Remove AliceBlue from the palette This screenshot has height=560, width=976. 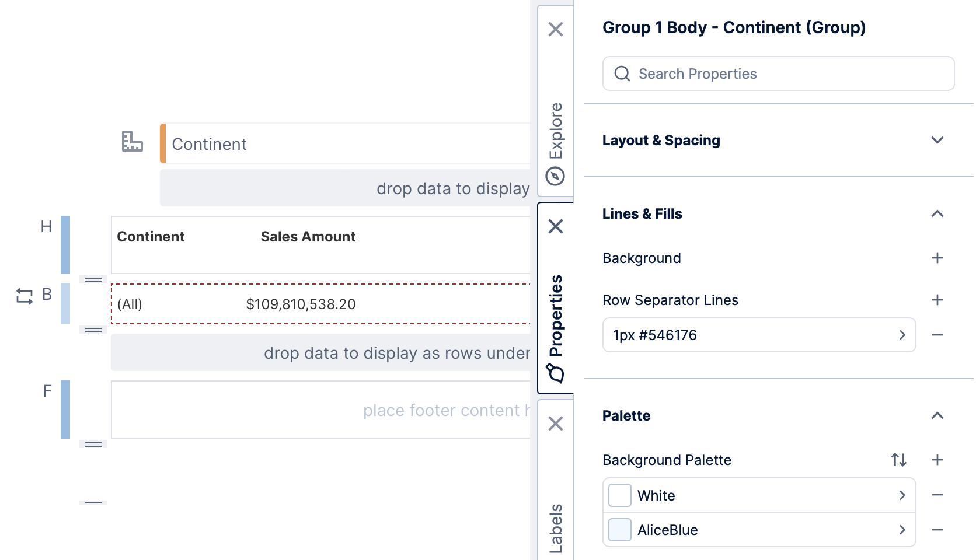pyautogui.click(x=937, y=530)
